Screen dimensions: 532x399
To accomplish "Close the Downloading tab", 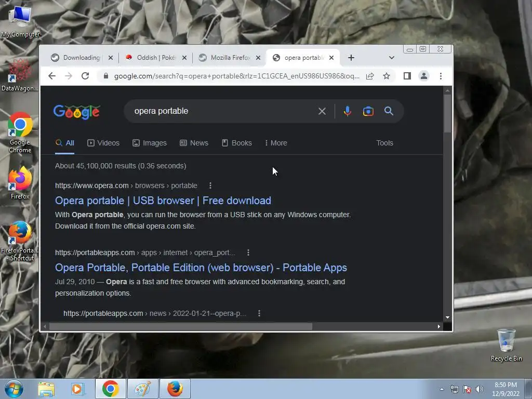I will 110,58.
